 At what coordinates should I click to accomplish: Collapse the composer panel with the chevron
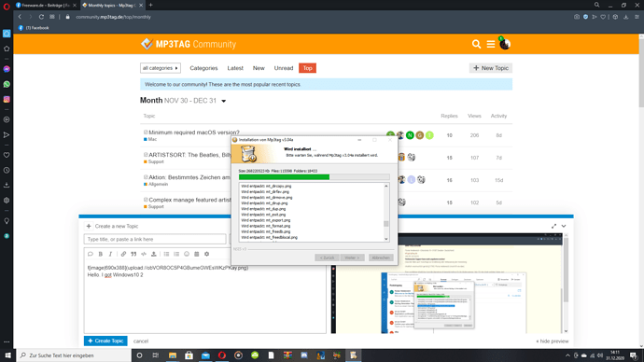(x=564, y=226)
